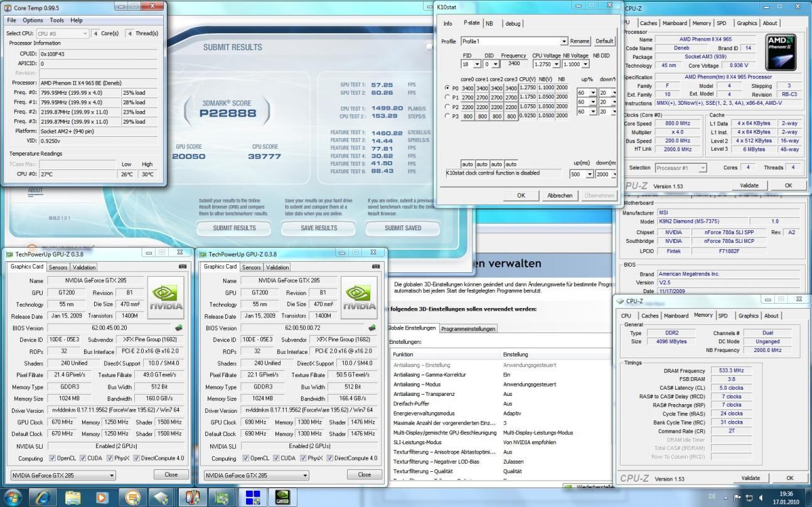The height and width of the screenshot is (507, 812).
Task: Save BIOS chip icon in left GPU-Z
Action: [179, 328]
